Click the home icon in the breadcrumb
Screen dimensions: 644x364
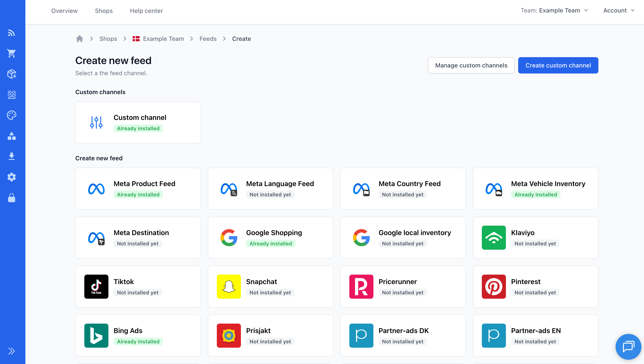pos(80,38)
